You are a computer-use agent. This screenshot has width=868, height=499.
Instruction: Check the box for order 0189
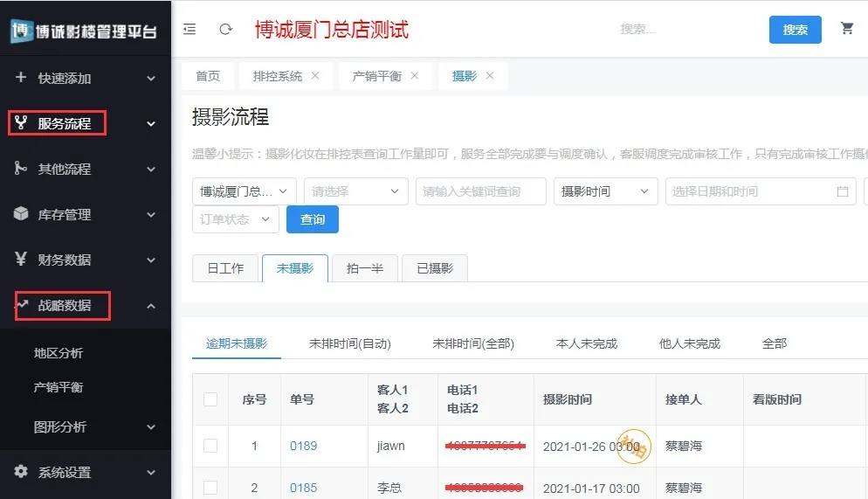(210, 446)
